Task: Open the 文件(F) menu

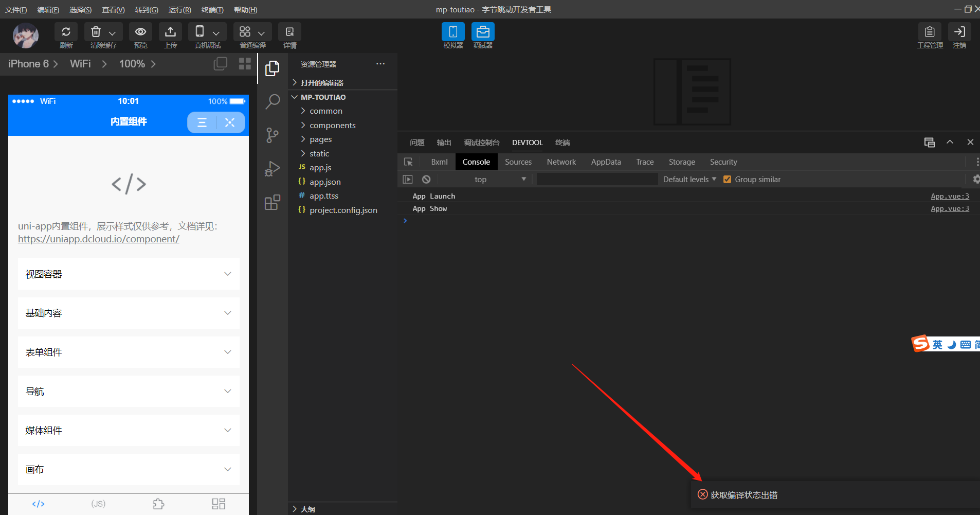Action: click(16, 10)
